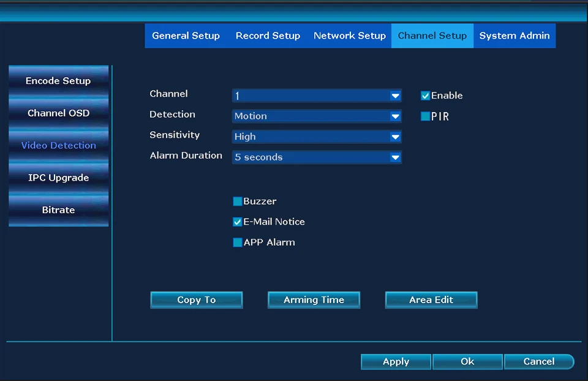Expand the Alarm Duration dropdown arrow

point(395,157)
